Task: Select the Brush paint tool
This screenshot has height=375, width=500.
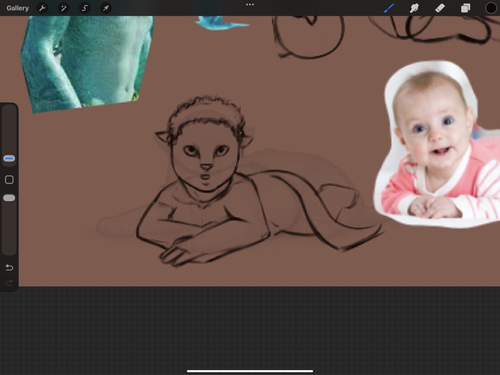Action: [389, 8]
